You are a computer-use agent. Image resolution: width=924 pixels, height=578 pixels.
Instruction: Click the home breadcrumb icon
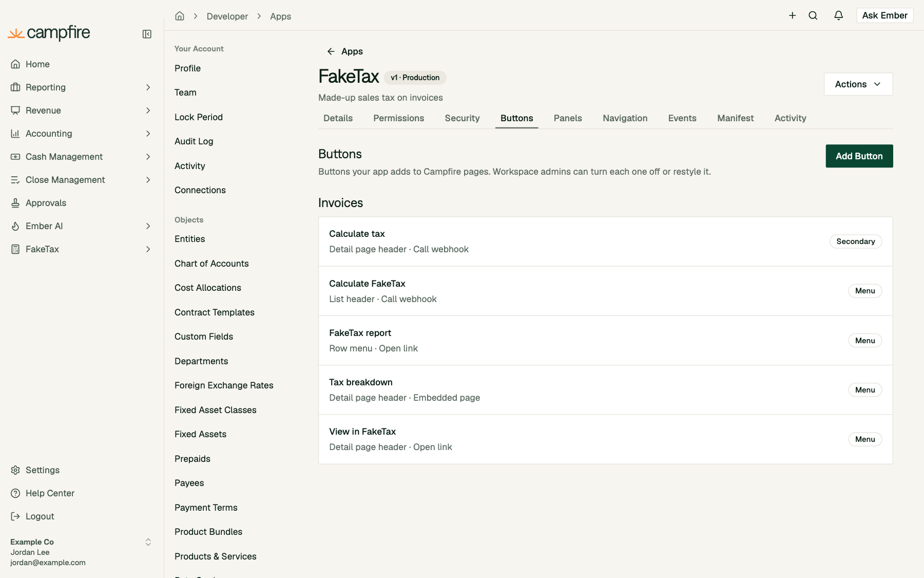click(x=180, y=16)
